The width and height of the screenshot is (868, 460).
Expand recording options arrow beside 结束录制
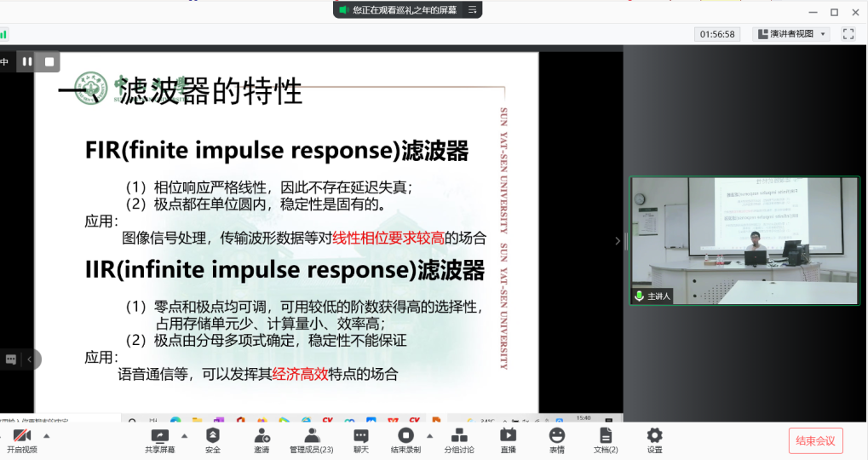click(x=429, y=435)
